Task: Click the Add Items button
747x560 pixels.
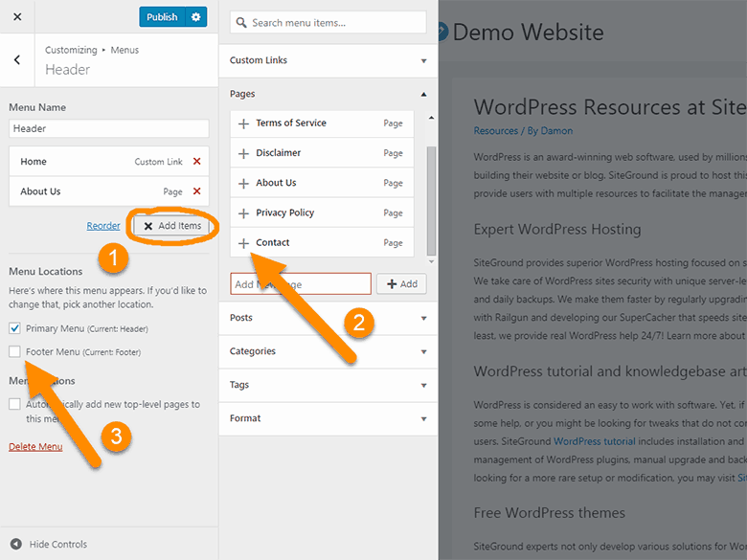Action: (172, 226)
